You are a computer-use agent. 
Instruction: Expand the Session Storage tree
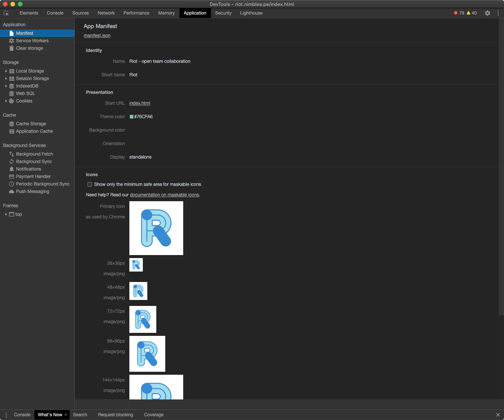click(6, 79)
